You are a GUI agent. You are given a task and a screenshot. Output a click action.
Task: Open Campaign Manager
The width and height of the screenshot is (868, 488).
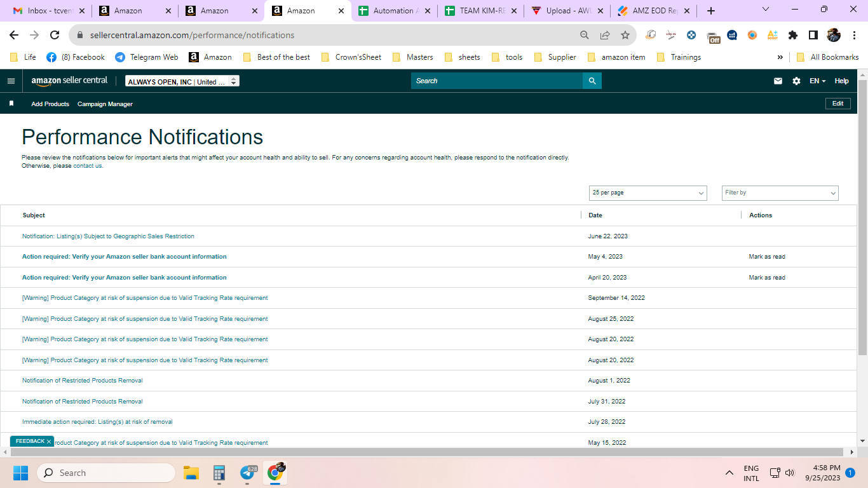pyautogui.click(x=105, y=104)
